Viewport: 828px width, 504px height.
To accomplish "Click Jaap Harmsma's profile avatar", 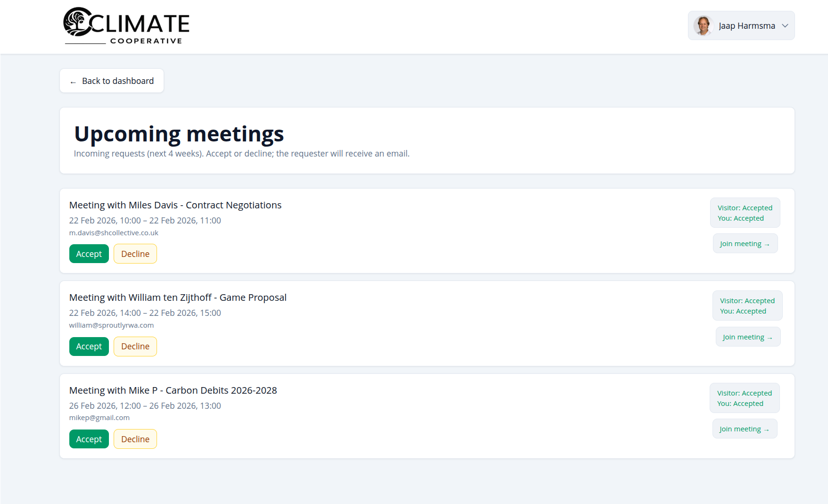I will click(x=703, y=25).
